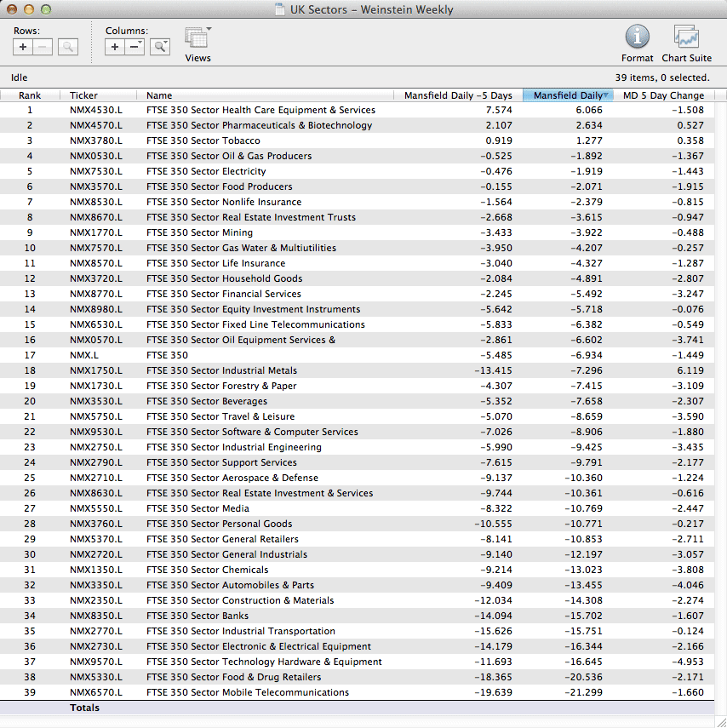Open the Columns search magnifier dropdown
The width and height of the screenshot is (727, 728).
pyautogui.click(x=160, y=47)
